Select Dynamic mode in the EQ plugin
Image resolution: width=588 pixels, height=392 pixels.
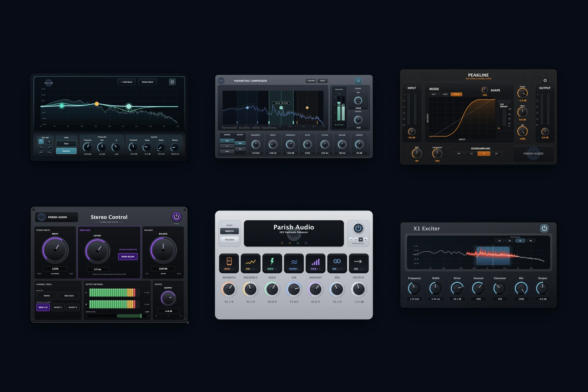tap(66, 151)
